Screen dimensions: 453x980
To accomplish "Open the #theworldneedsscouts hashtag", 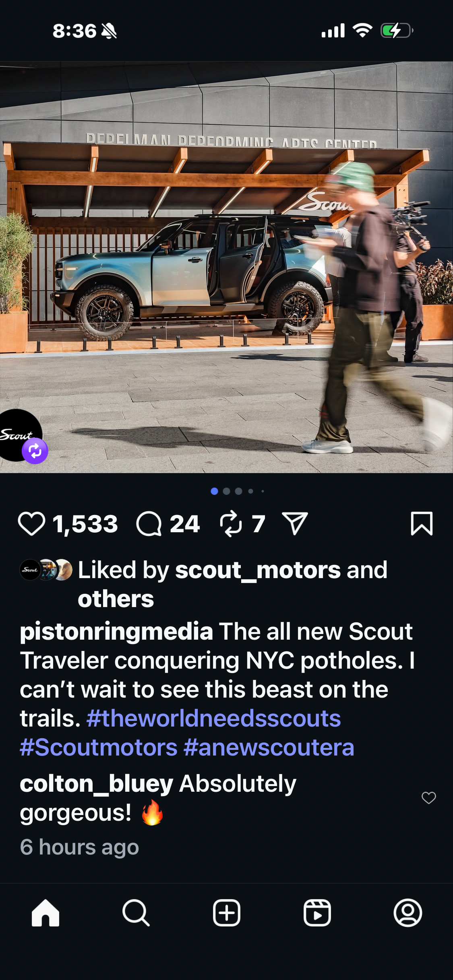I will pyautogui.click(x=214, y=719).
